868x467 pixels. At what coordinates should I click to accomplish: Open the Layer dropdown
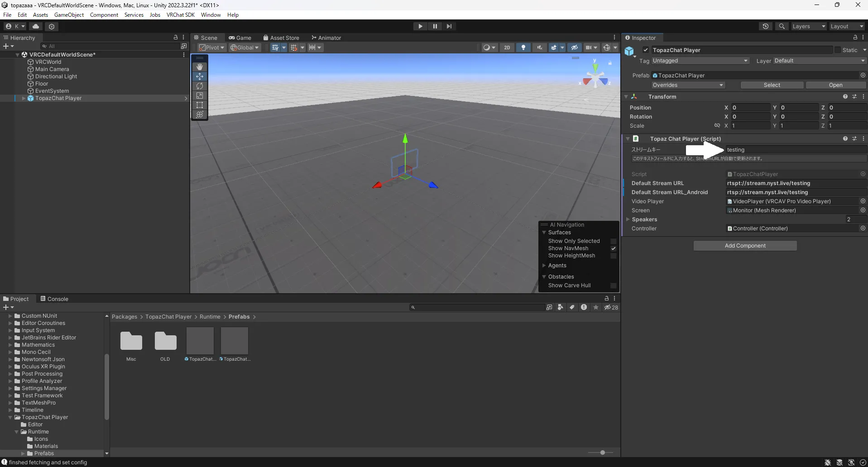(x=820, y=61)
